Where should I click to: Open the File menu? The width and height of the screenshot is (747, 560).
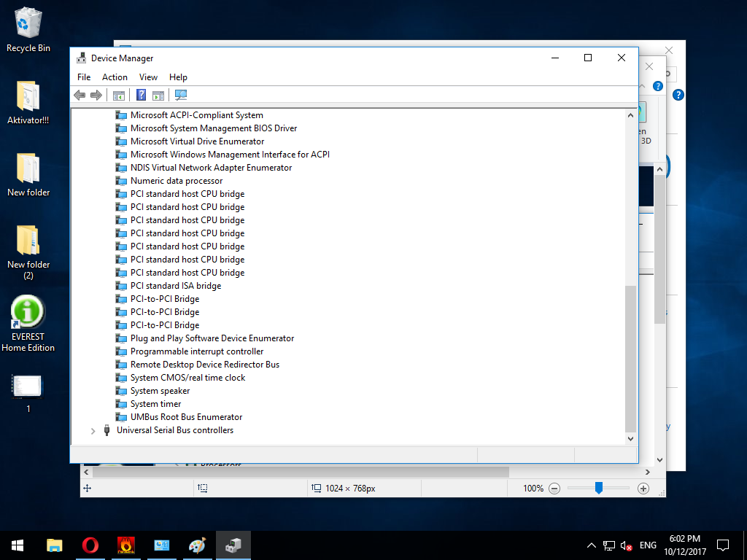coord(84,77)
